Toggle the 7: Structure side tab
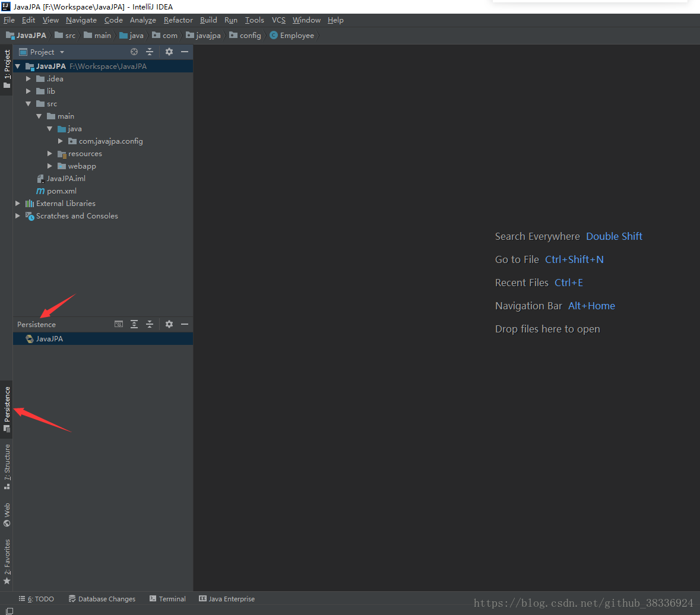The image size is (700, 615). coord(7,467)
